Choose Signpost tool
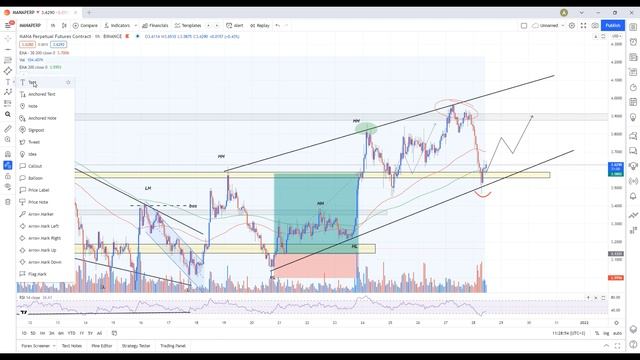The height and width of the screenshot is (360, 640). tap(45, 130)
